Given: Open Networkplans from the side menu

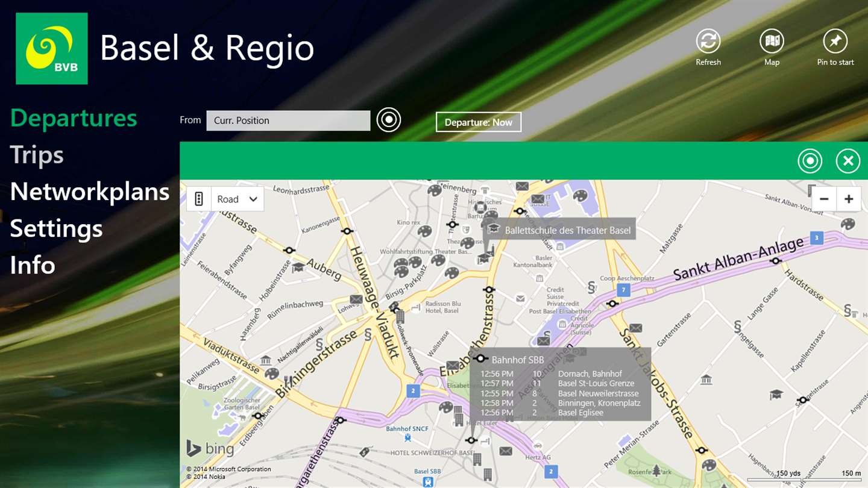Looking at the screenshot, I should pyautogui.click(x=90, y=192).
